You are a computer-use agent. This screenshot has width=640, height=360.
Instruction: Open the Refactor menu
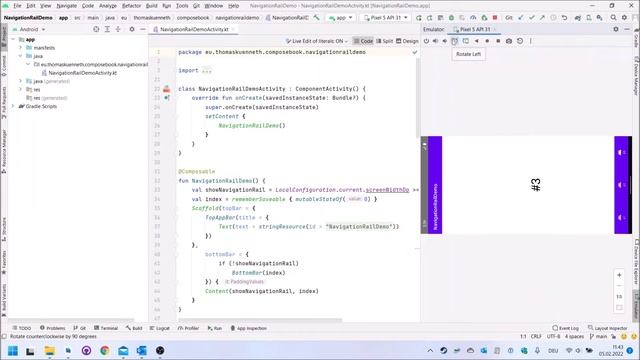click(x=131, y=6)
